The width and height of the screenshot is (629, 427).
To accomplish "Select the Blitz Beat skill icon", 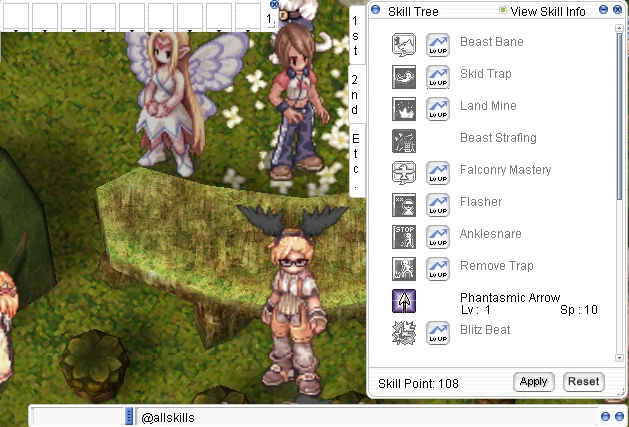I will pyautogui.click(x=404, y=333).
